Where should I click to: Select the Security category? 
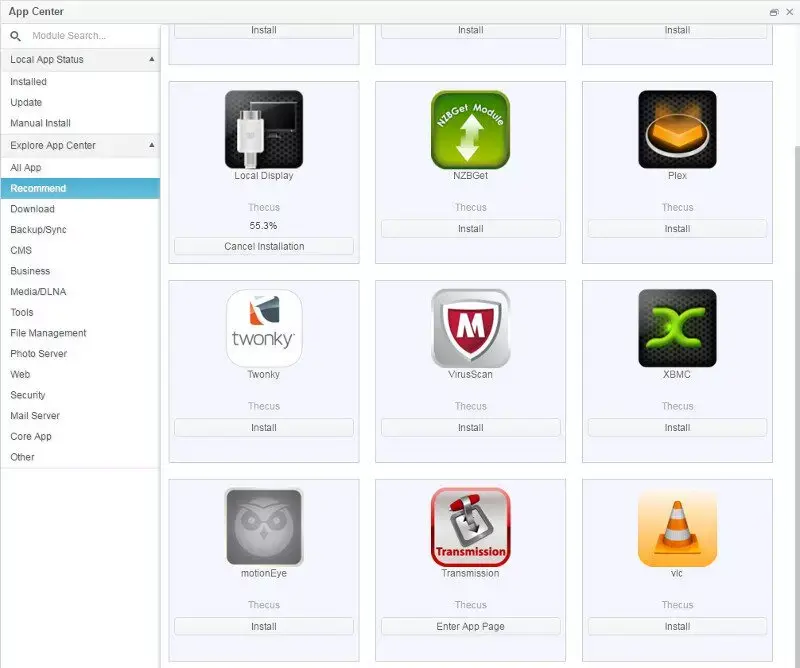coord(80,395)
